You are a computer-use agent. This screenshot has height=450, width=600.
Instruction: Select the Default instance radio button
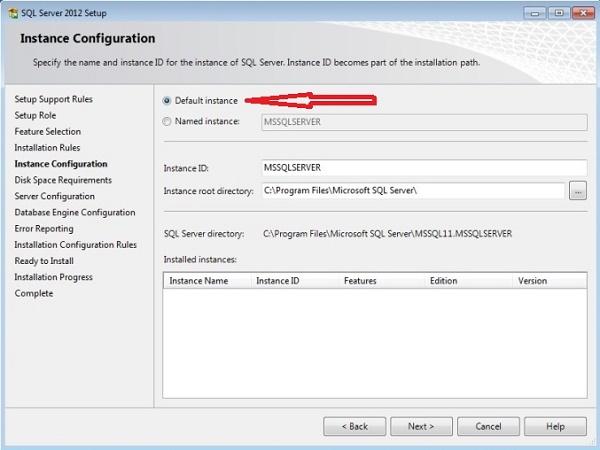point(167,101)
